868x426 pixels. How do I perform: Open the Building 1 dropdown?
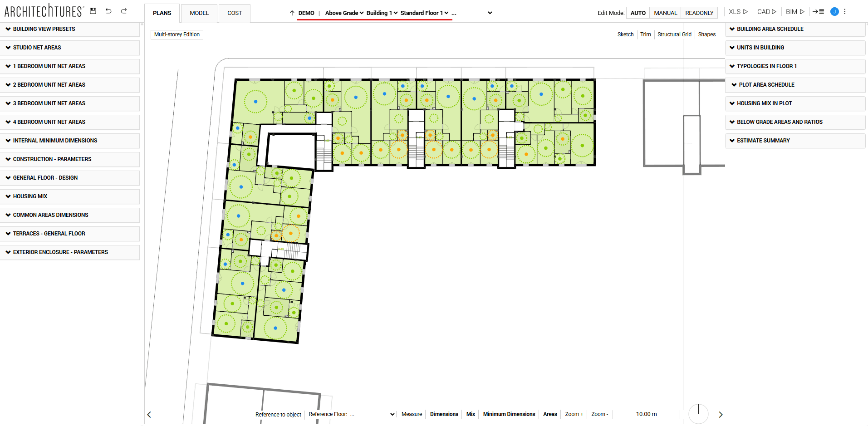pos(382,13)
